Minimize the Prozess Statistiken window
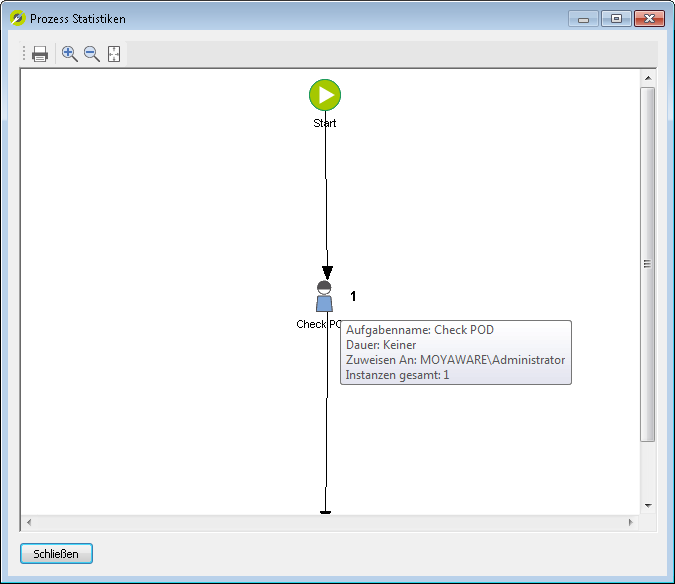 [583, 19]
